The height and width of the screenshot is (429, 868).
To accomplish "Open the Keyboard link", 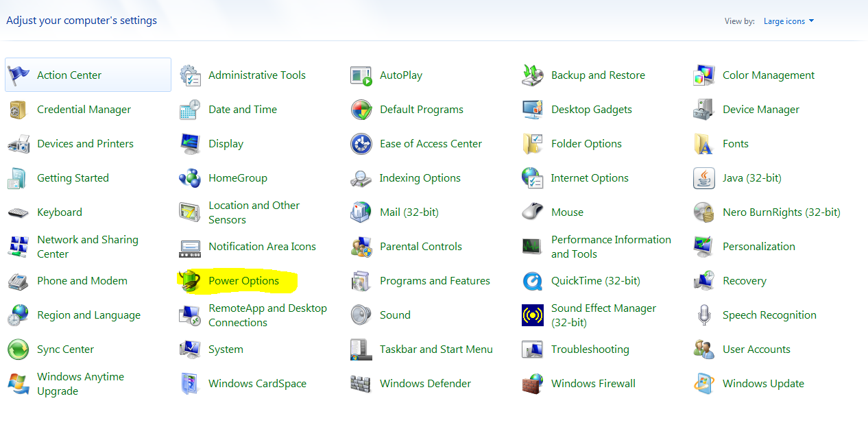I will point(60,212).
